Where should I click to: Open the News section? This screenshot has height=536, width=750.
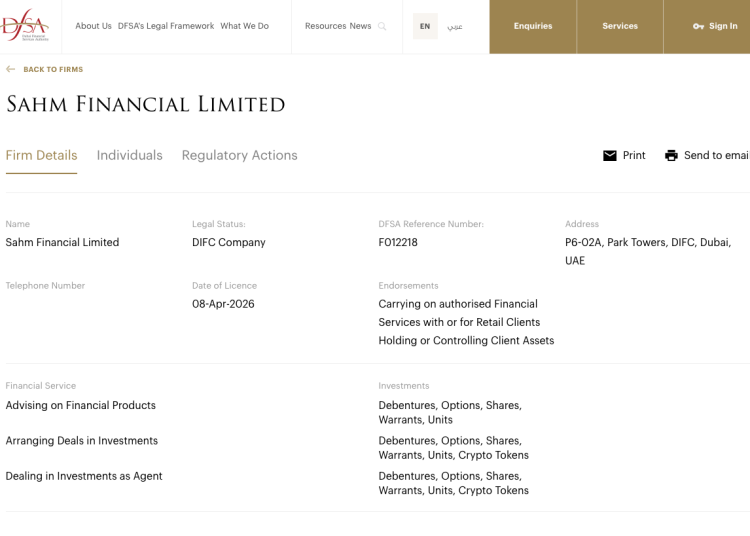tap(360, 26)
